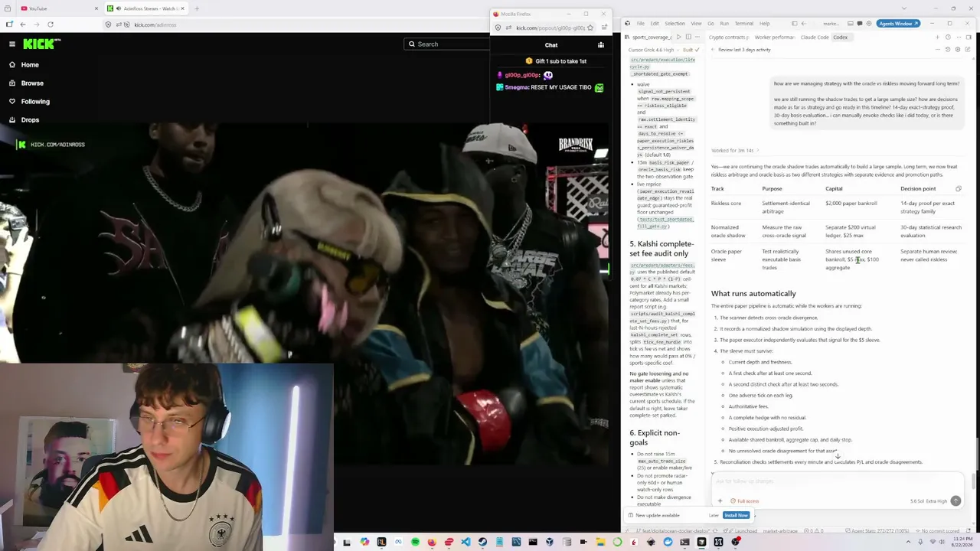This screenshot has height=551, width=980.
Task: Open the Run menu in Cursor
Action: pos(724,24)
